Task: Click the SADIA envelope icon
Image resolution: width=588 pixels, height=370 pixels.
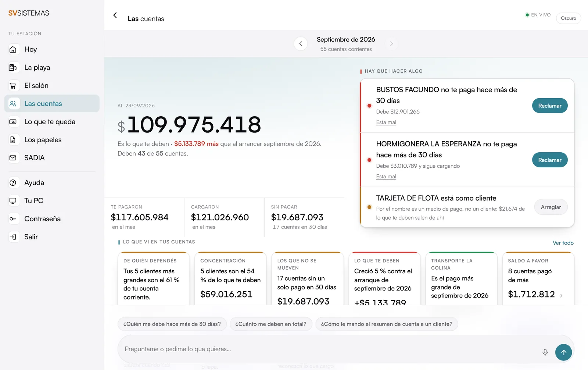Action: (x=13, y=158)
